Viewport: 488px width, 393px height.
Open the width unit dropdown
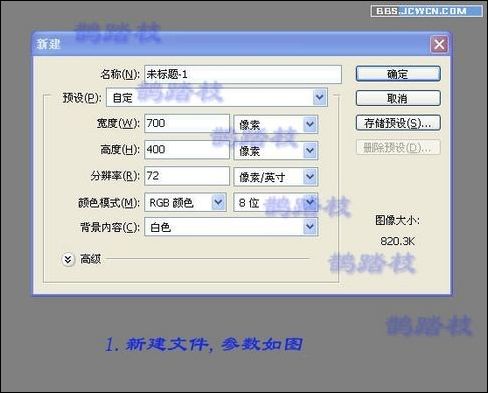(x=276, y=124)
